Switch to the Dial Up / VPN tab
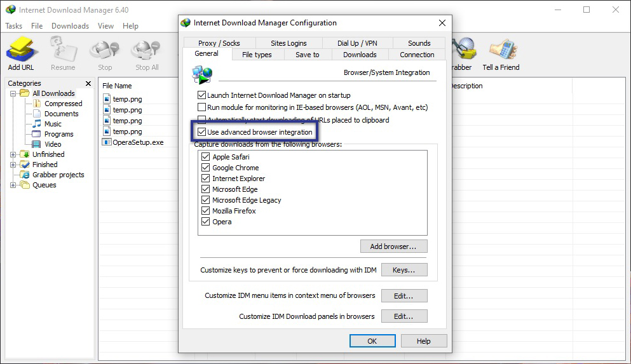 pos(357,43)
